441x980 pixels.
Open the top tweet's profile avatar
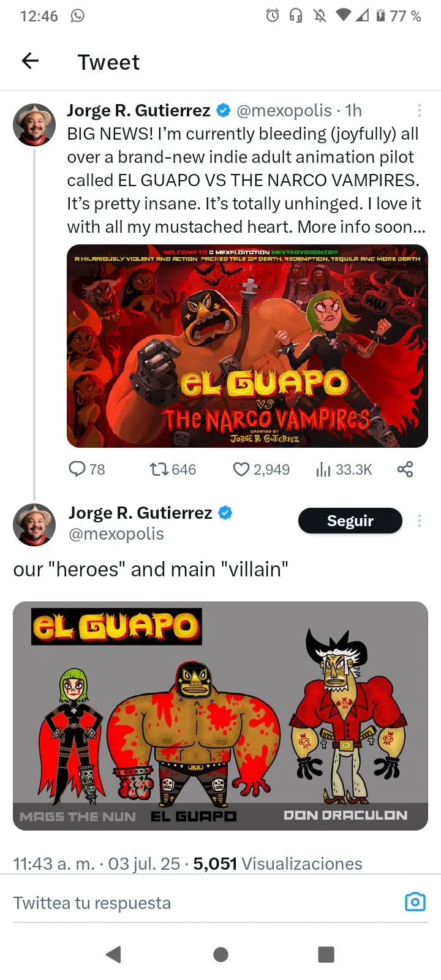[34, 124]
